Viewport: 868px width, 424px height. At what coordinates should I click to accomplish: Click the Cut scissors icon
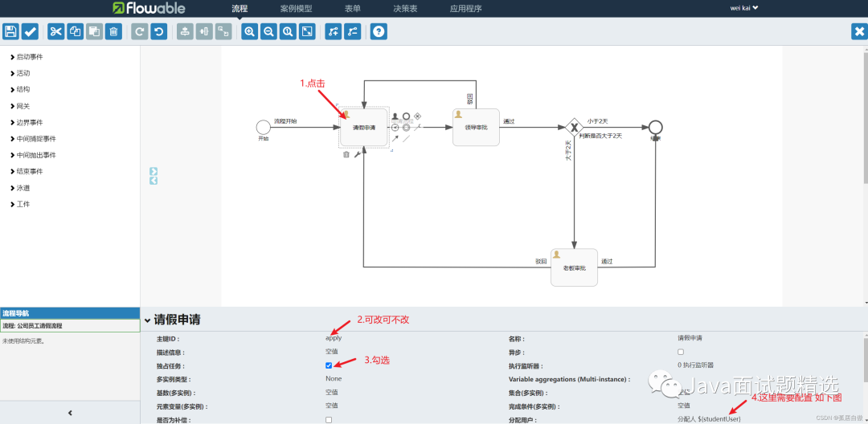pyautogui.click(x=55, y=31)
